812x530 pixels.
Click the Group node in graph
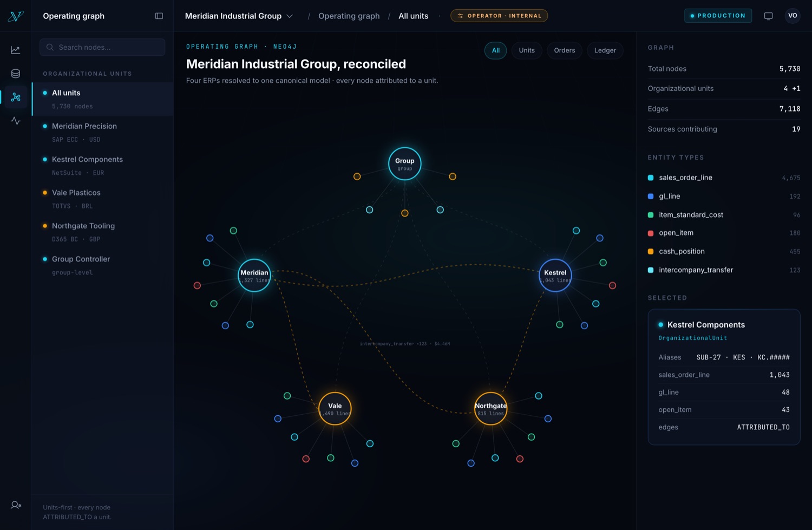point(405,163)
